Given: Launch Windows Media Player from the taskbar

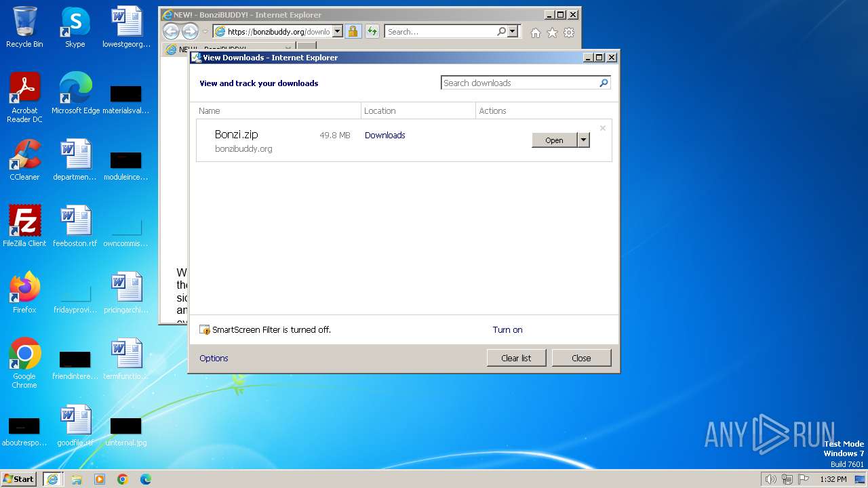Looking at the screenshot, I should (x=100, y=479).
